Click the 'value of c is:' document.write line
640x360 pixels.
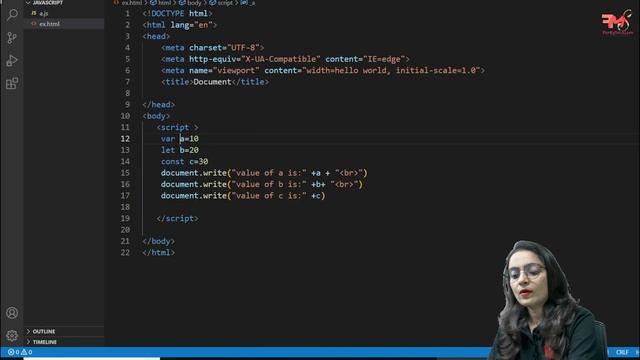pos(243,196)
